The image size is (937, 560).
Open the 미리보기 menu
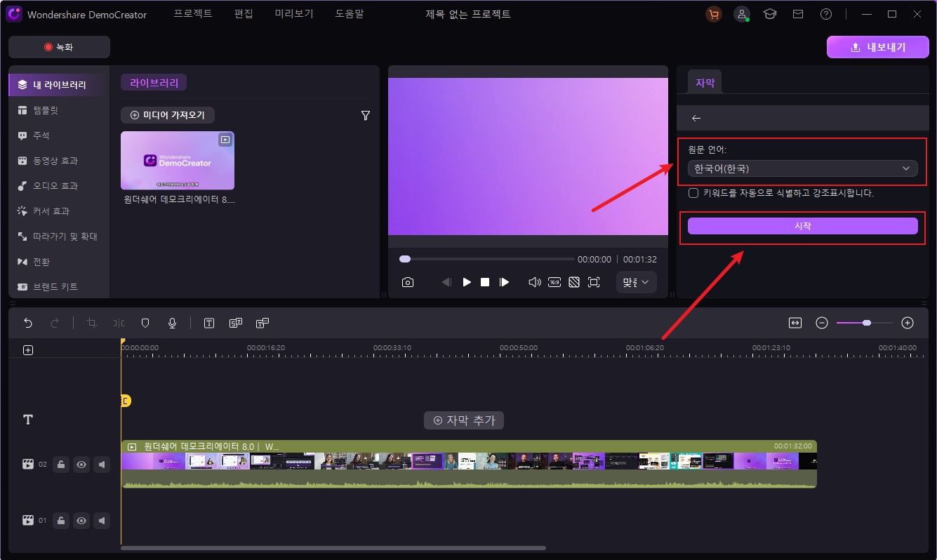(294, 14)
